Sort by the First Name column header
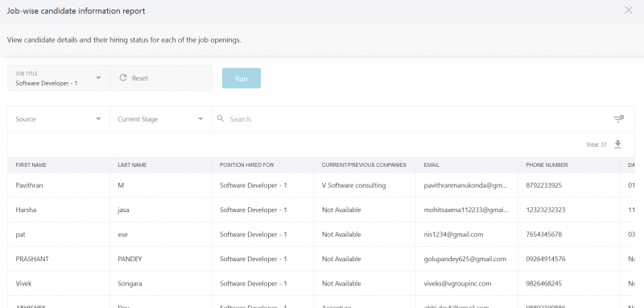 (31, 165)
